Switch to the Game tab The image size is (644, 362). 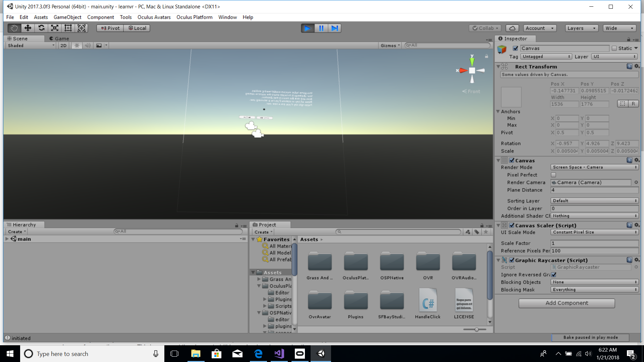pyautogui.click(x=59, y=39)
